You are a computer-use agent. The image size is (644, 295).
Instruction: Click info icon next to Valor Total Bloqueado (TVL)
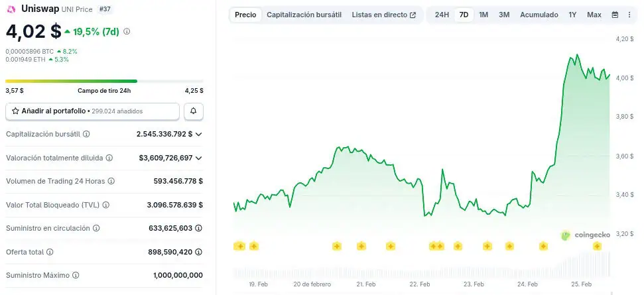[105, 205]
